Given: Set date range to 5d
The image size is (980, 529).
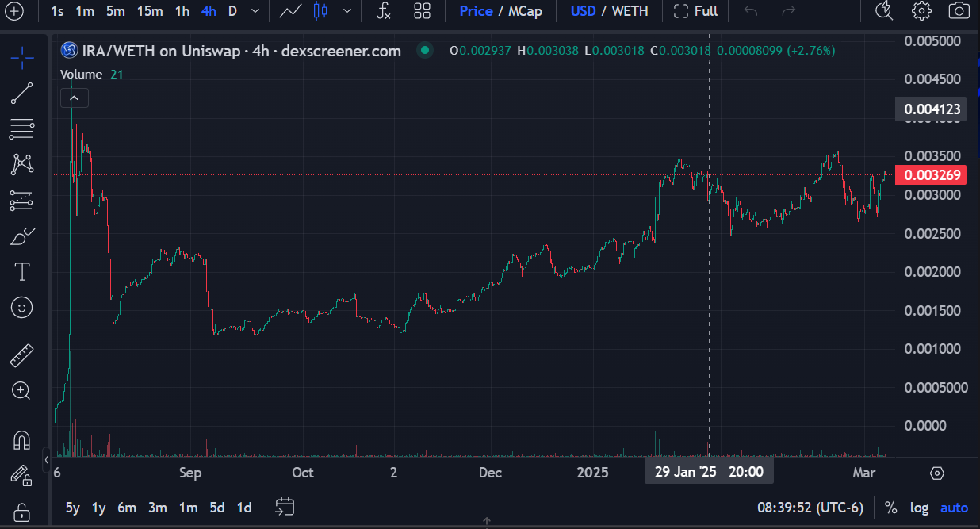Looking at the screenshot, I should [x=217, y=508].
